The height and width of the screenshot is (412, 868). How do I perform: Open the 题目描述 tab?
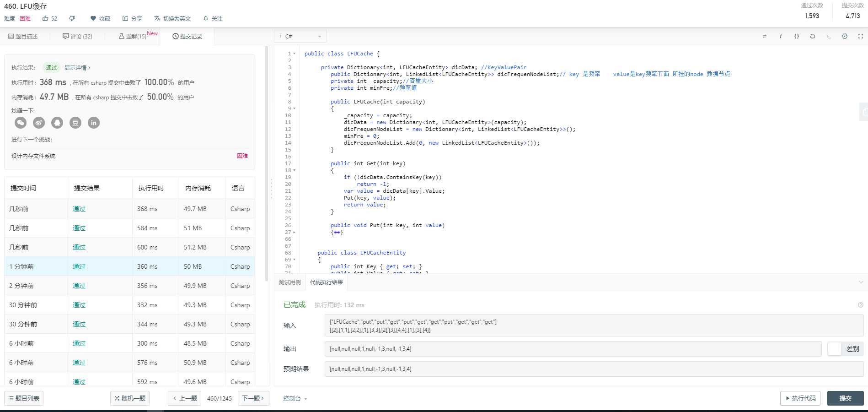point(23,36)
